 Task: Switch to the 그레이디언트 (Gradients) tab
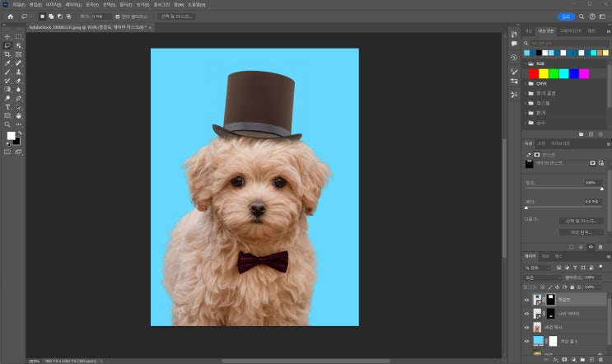(x=569, y=30)
